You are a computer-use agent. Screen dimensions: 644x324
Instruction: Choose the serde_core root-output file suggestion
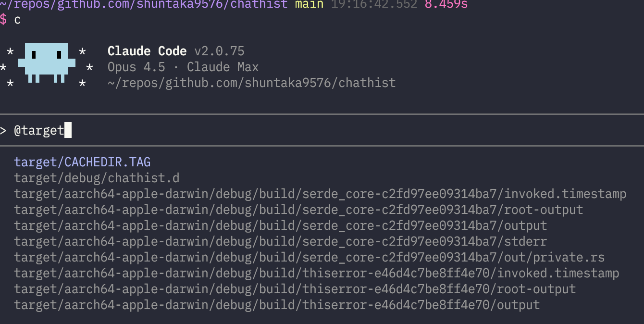coord(298,210)
